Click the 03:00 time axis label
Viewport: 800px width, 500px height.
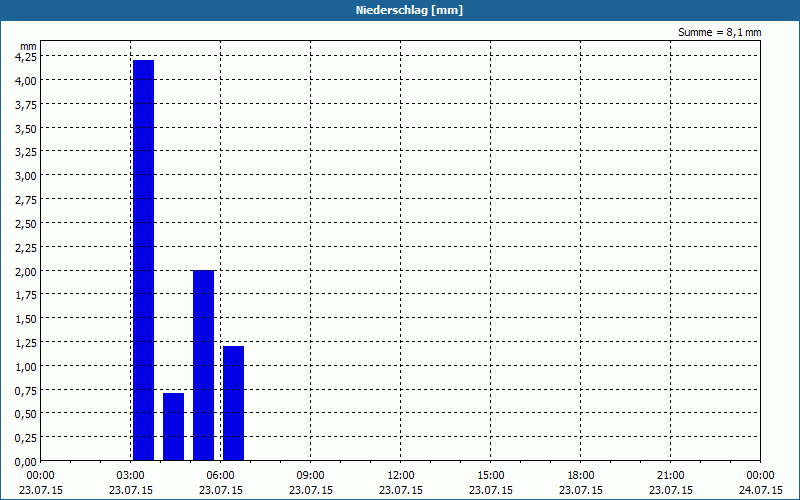(131, 476)
